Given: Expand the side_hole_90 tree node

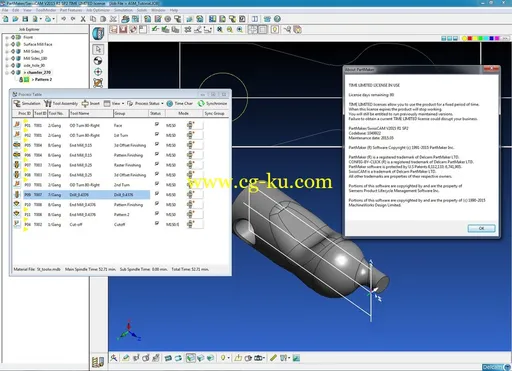Looking at the screenshot, I should coord(7,65).
